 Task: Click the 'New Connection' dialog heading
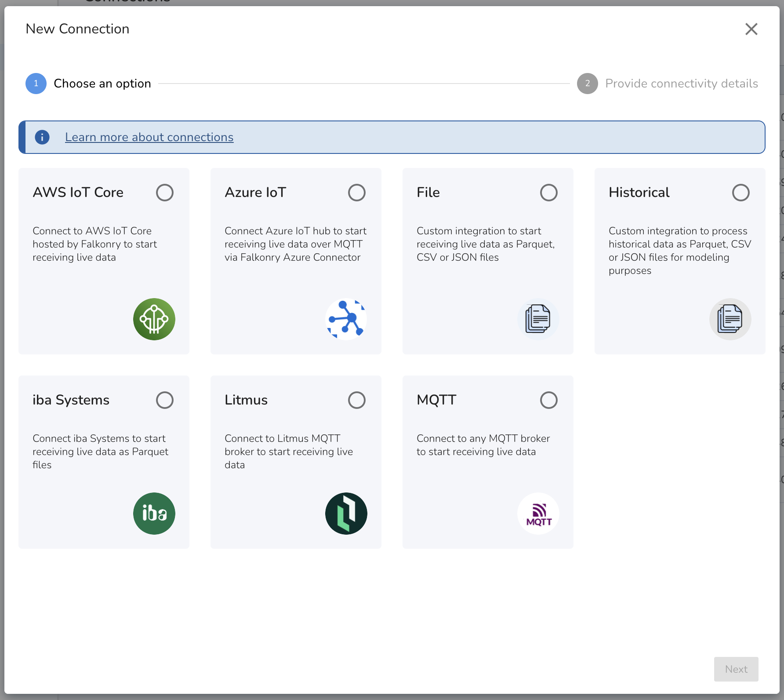coord(77,29)
